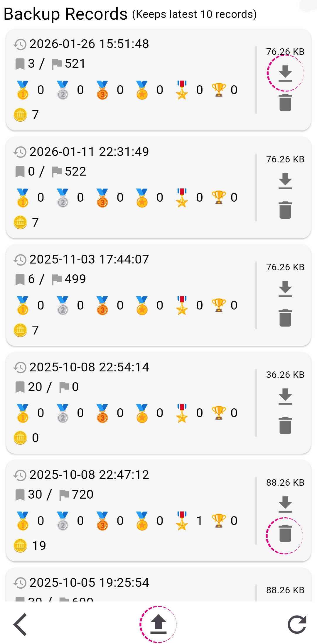Tap the coin icon showing 19
The image size is (317, 644).
pyautogui.click(x=20, y=546)
